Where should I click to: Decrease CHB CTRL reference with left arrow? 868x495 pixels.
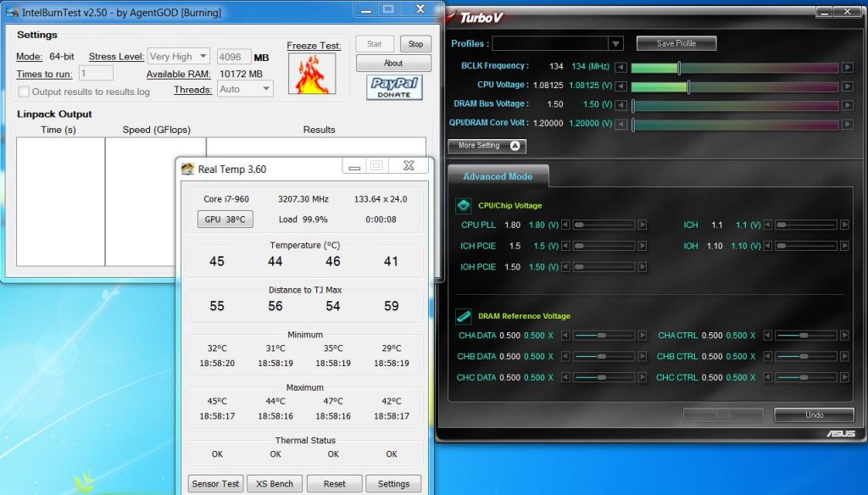pos(767,357)
